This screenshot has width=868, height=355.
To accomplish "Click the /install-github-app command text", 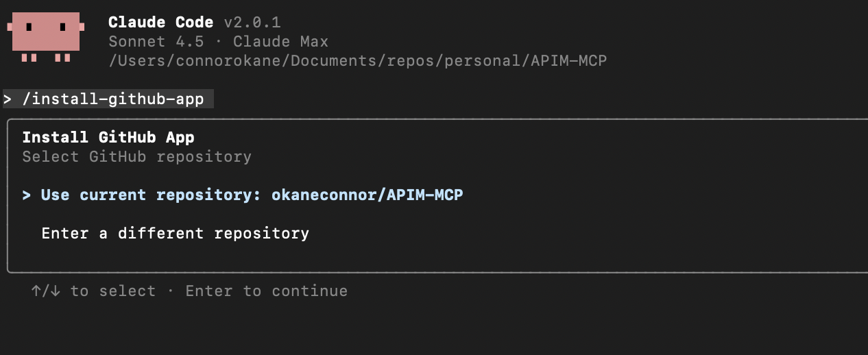I will pos(113,99).
